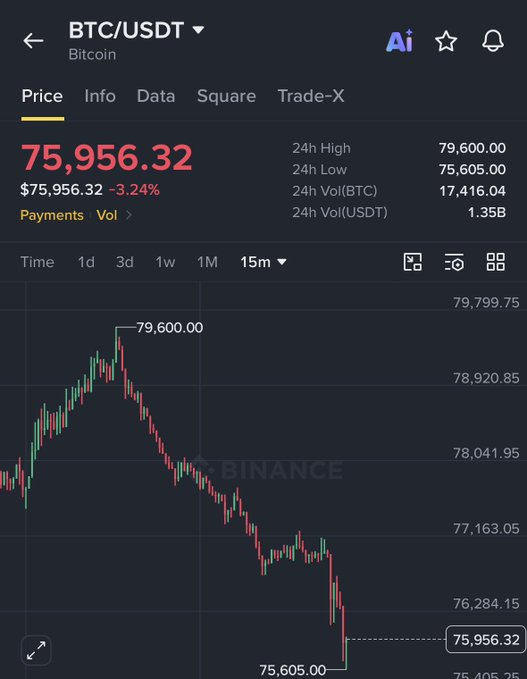Image resolution: width=527 pixels, height=679 pixels.
Task: Click the 79,799.75 price axis label
Action: [x=486, y=302]
